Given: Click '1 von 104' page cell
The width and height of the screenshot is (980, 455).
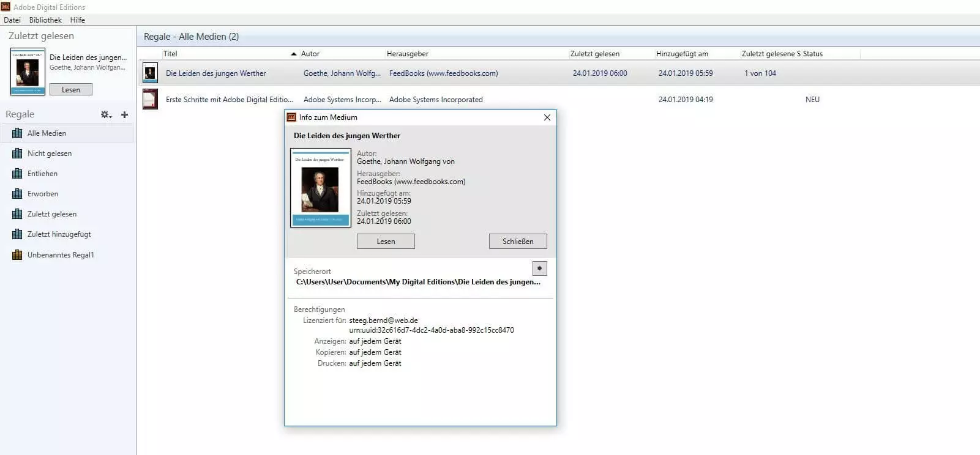Looking at the screenshot, I should pos(760,73).
